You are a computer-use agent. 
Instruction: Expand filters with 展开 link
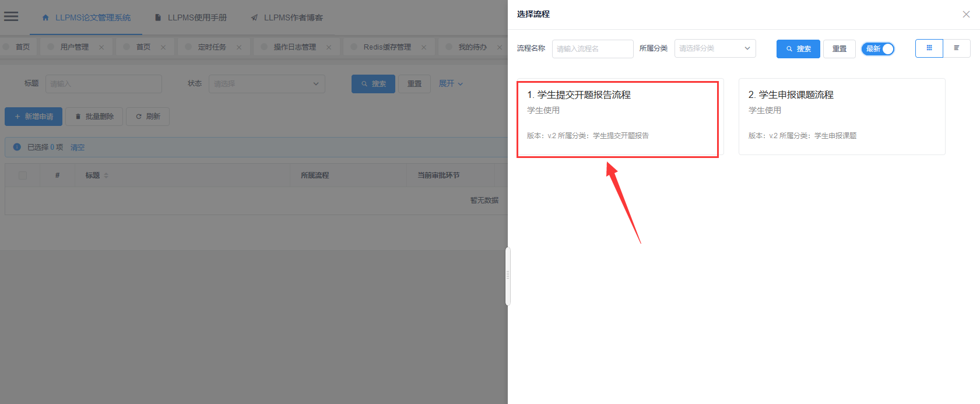451,84
